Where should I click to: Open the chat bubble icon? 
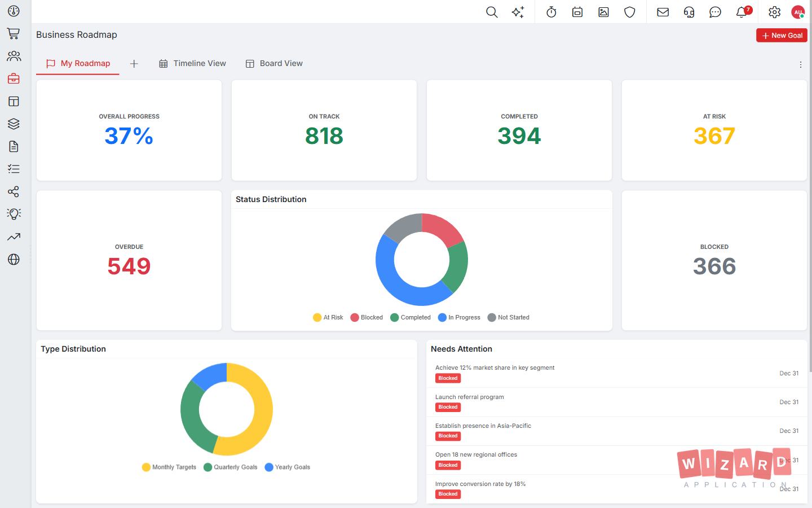point(715,12)
